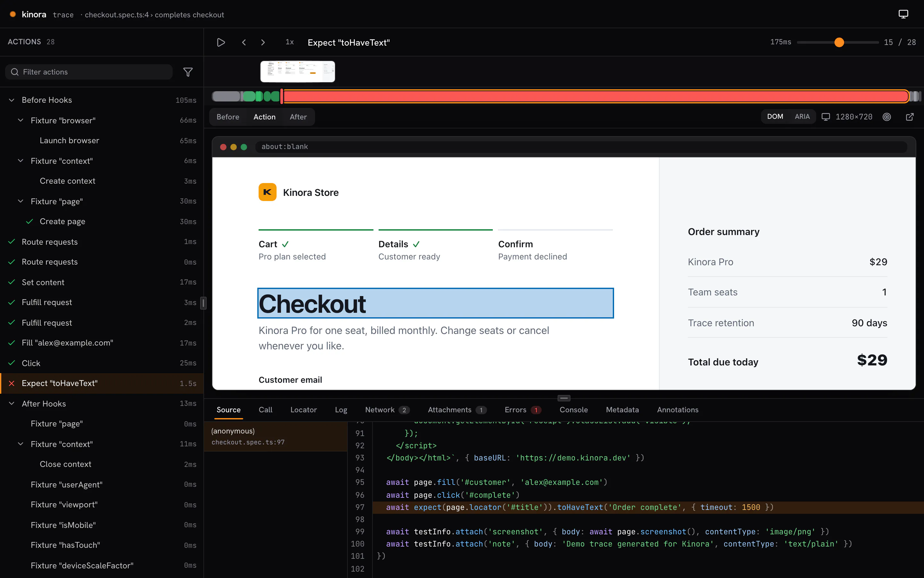Collapse Fixture "browser" under Before Hooks

click(21, 120)
